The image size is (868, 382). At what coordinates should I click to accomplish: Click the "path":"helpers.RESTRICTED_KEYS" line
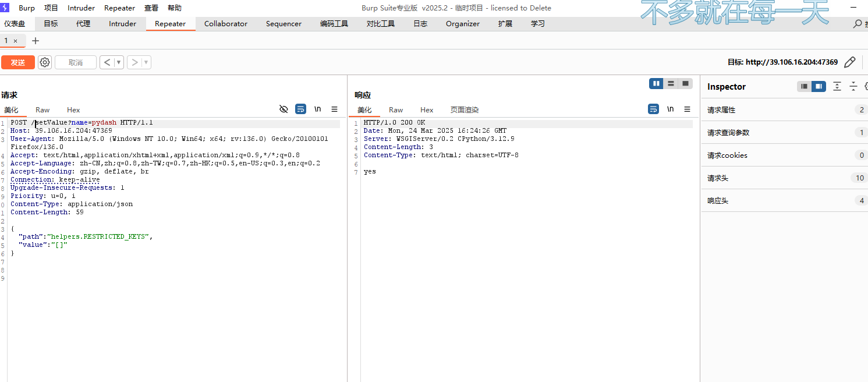click(x=86, y=237)
